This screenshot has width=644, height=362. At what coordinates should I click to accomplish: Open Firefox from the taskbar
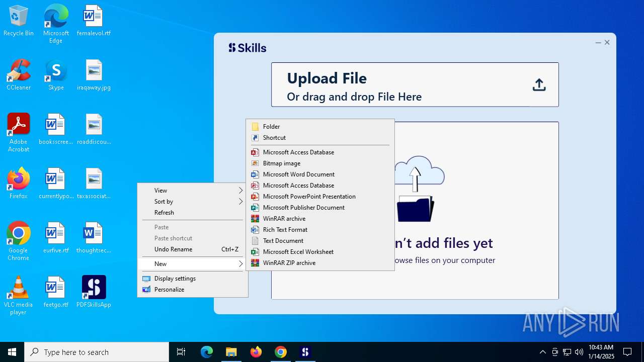click(256, 352)
